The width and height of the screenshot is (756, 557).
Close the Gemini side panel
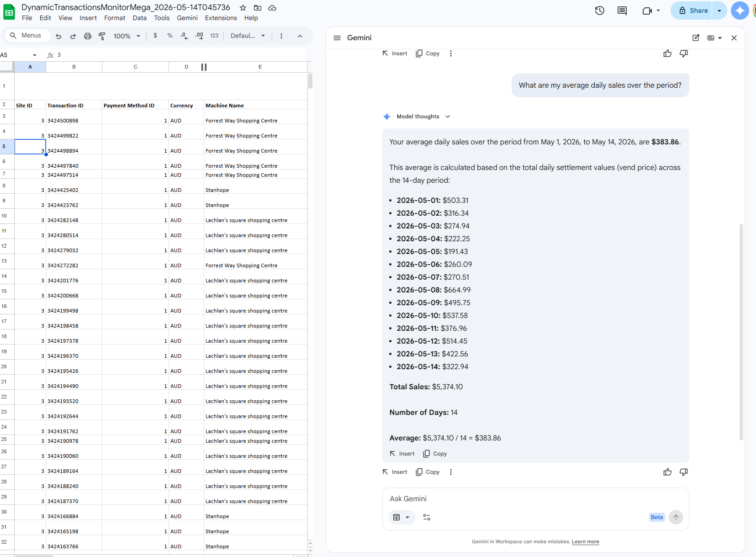(734, 38)
